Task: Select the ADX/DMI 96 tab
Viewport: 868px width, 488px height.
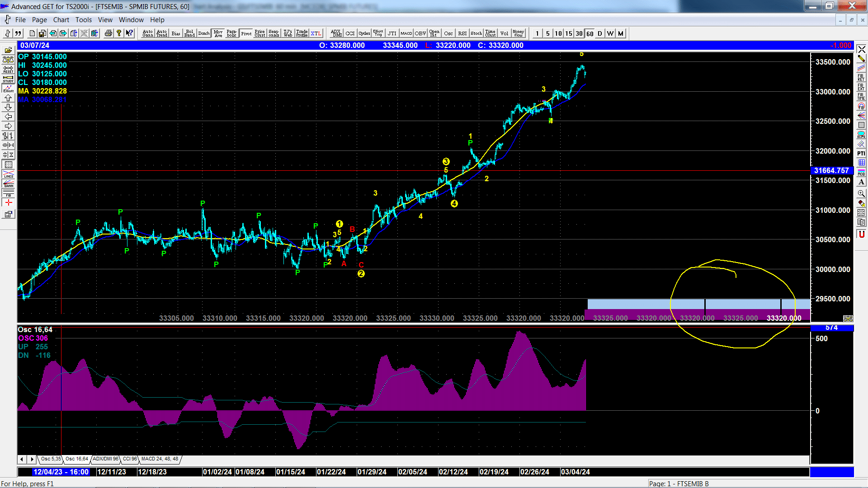Action: tap(105, 459)
